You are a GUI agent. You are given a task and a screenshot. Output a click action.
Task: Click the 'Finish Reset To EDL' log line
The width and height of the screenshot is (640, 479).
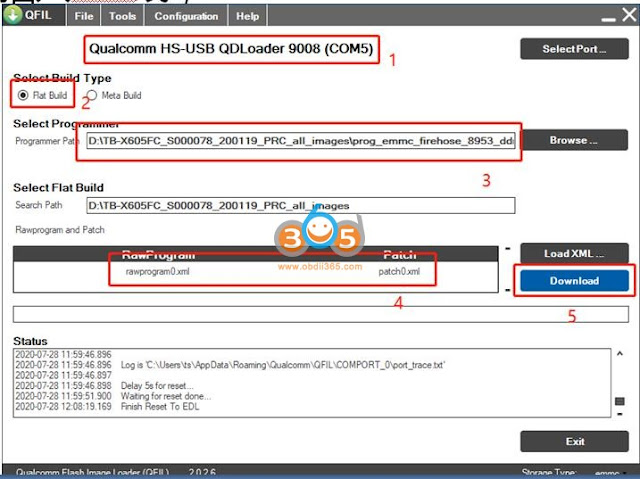[x=160, y=406]
